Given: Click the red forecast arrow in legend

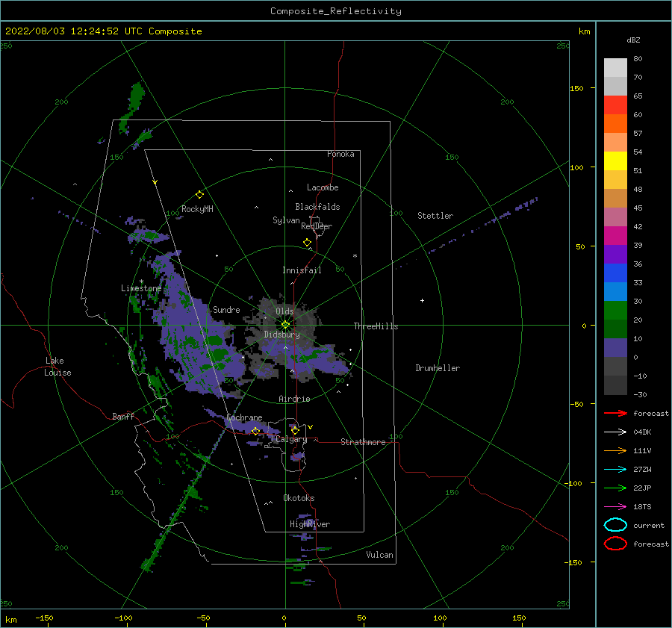Looking at the screenshot, I should (615, 413).
